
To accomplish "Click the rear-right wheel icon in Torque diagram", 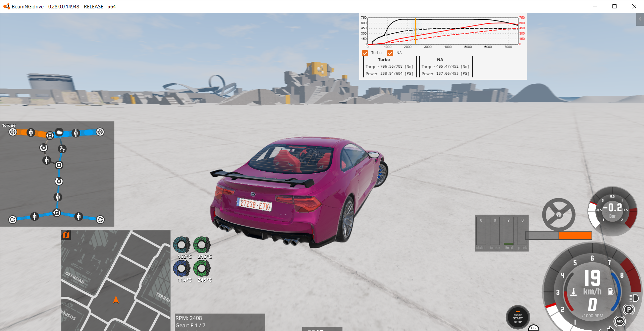I will pos(100,220).
